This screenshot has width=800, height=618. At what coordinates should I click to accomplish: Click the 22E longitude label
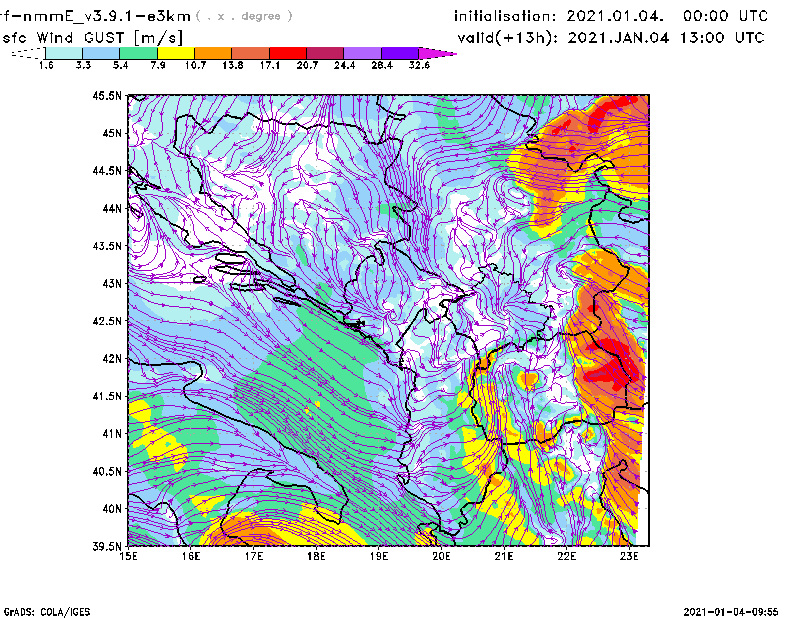566,556
